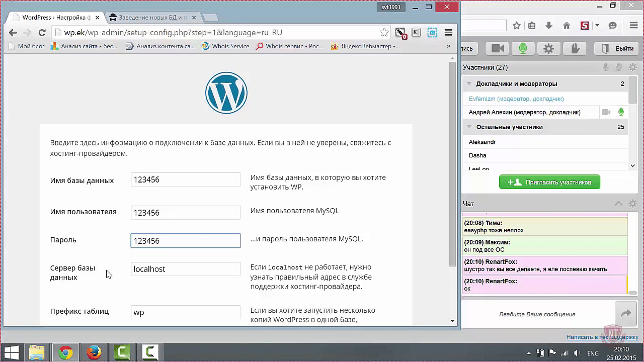644x362 pixels.
Task: Reload the WordPress setup page in Chrome
Action: 42,33
